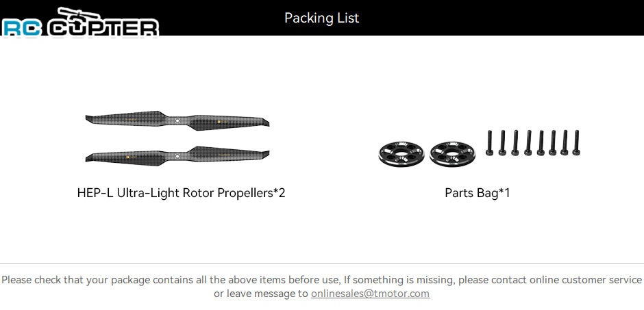Click the onlinesales@tmotor.com email link
This screenshot has width=644, height=310.
point(370,294)
